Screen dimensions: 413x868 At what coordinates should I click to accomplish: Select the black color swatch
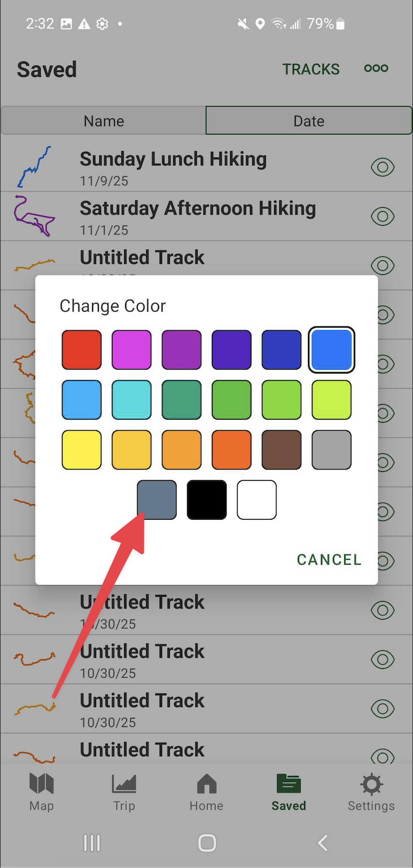(207, 499)
